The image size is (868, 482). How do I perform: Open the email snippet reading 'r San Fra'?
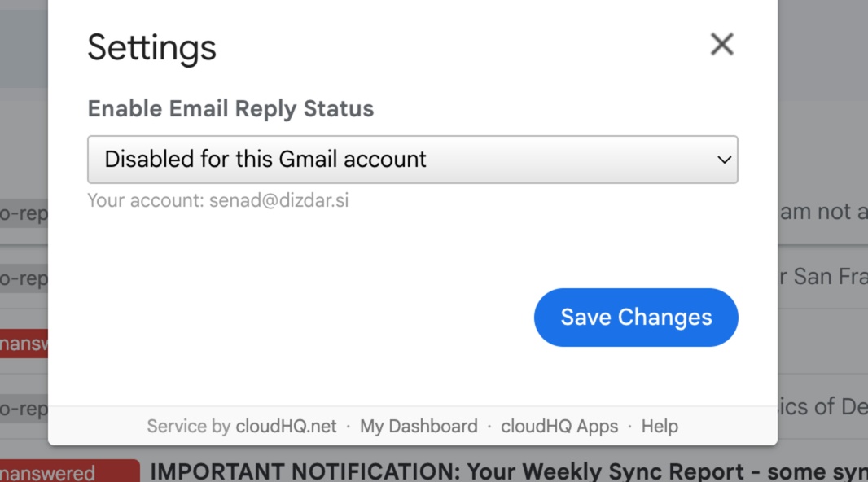[824, 276]
